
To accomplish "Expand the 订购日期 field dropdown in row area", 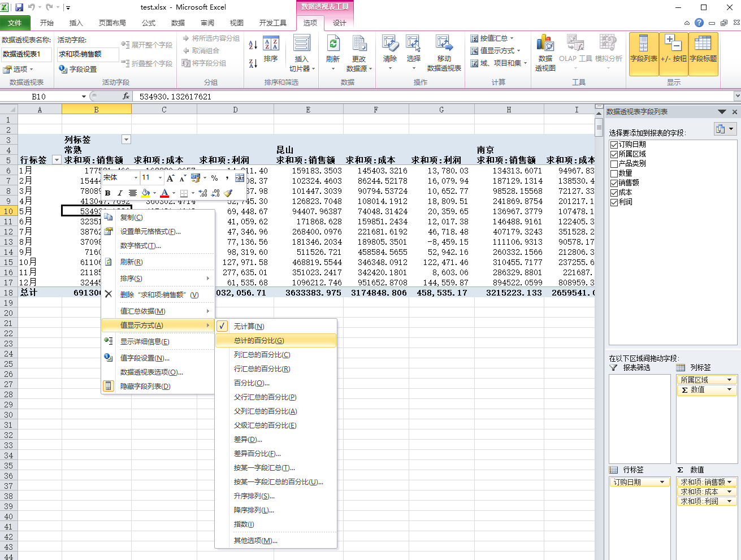I will [x=662, y=482].
